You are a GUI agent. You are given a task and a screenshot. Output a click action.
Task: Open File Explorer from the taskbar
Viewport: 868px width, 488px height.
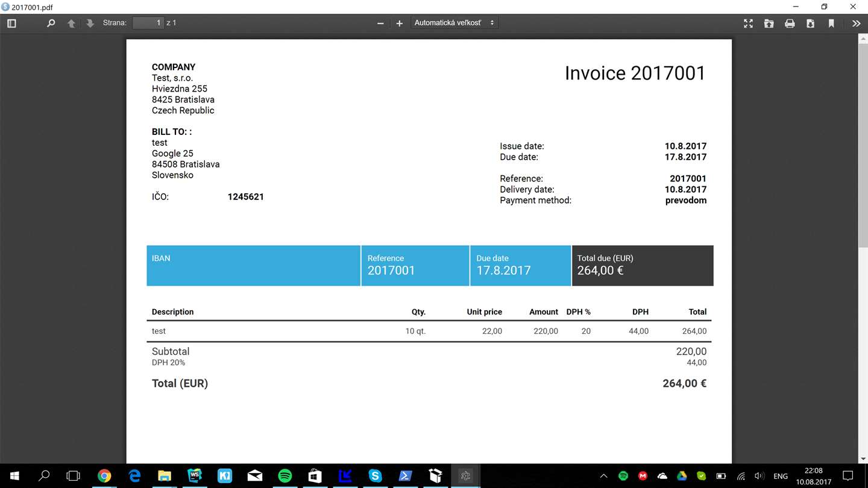coord(165,476)
